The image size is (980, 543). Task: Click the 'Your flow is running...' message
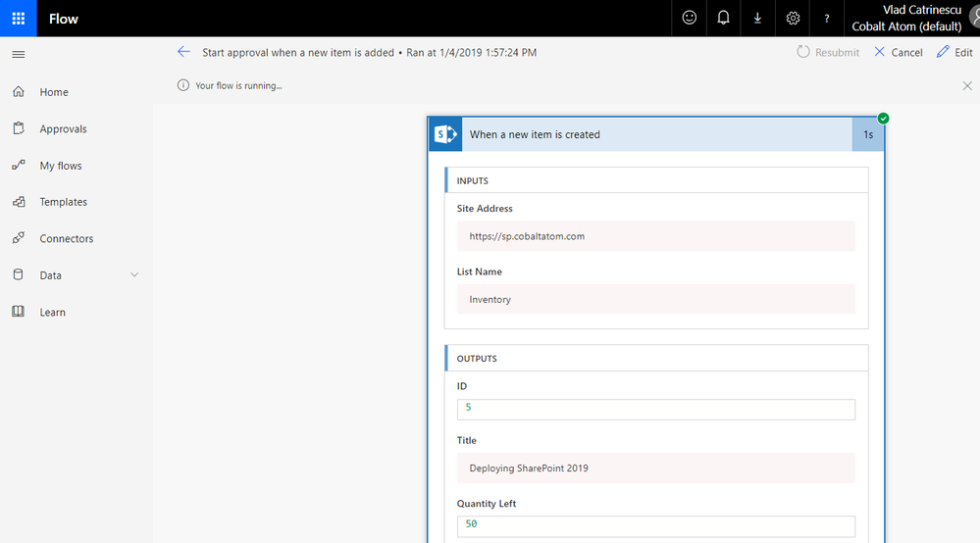coord(238,85)
